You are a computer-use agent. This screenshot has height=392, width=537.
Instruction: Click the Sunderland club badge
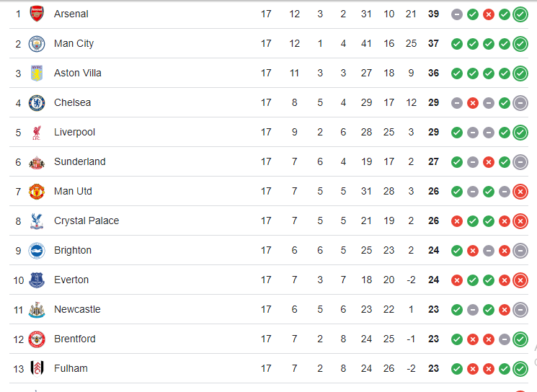(x=36, y=161)
